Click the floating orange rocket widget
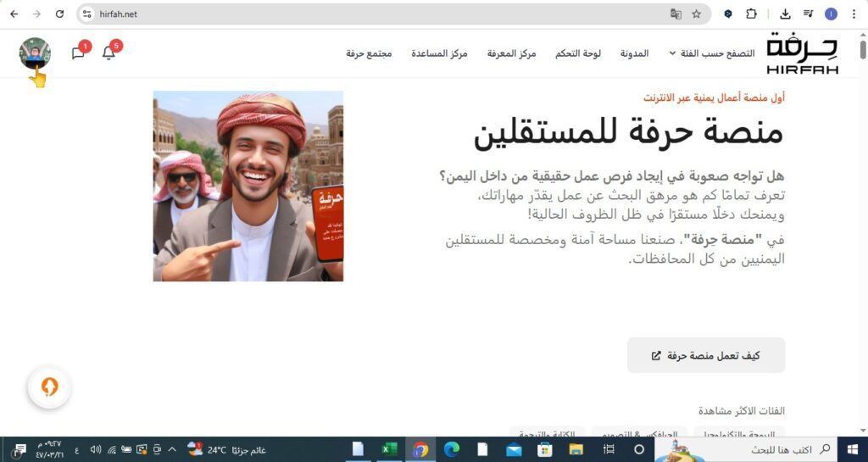 [50, 387]
